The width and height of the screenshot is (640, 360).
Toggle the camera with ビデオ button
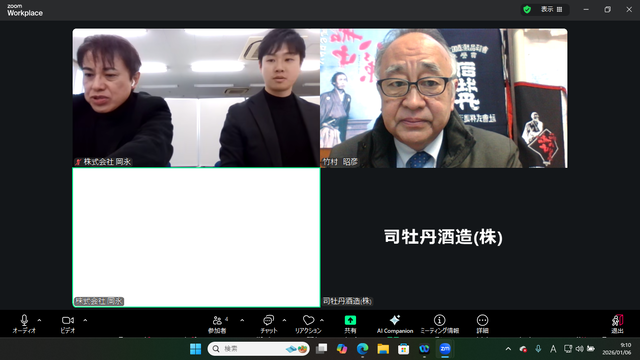pyautogui.click(x=68, y=324)
